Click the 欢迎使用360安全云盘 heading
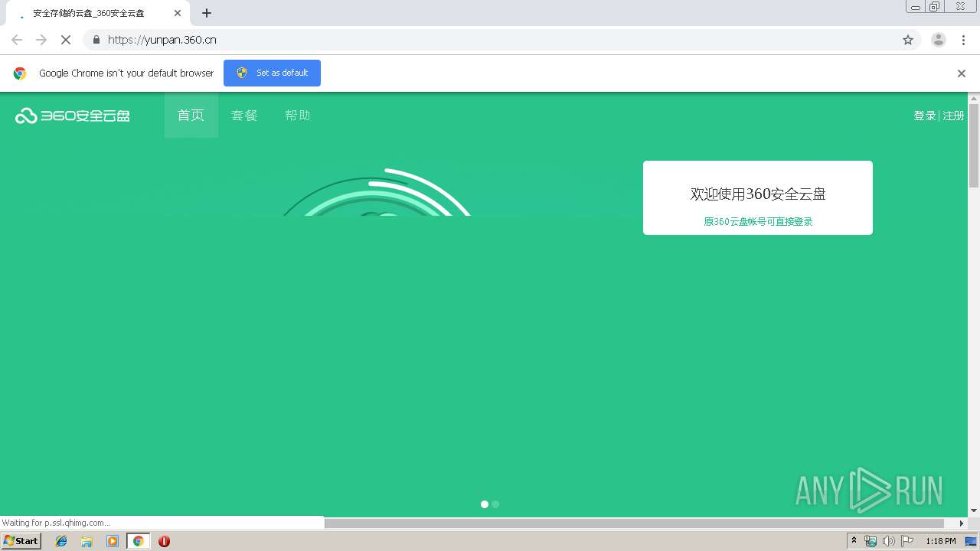Screen dimensions: 980x551 click(x=758, y=194)
